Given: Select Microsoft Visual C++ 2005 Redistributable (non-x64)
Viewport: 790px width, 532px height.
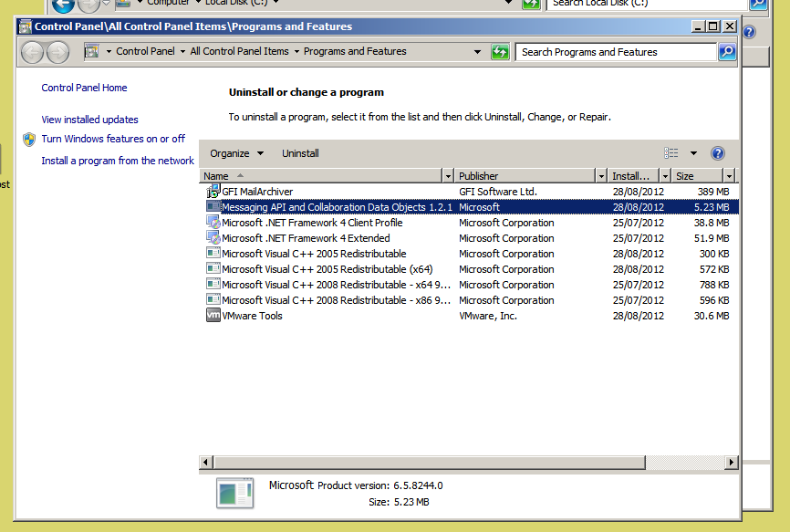Looking at the screenshot, I should point(469,254).
